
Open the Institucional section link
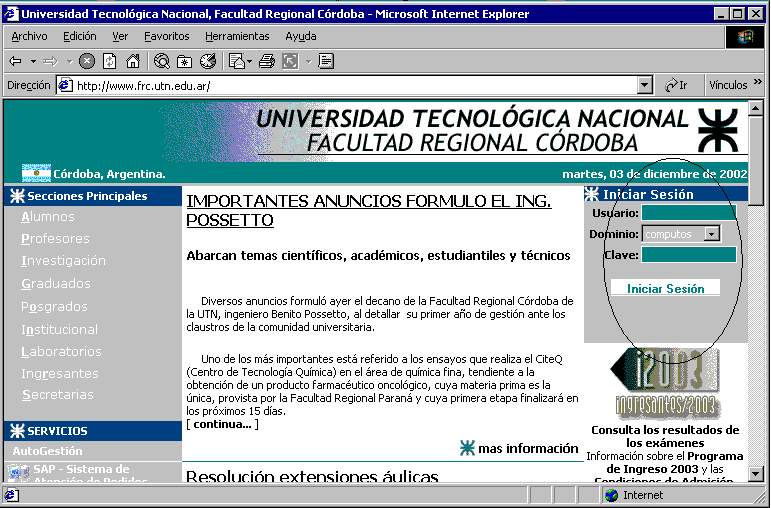tap(59, 329)
